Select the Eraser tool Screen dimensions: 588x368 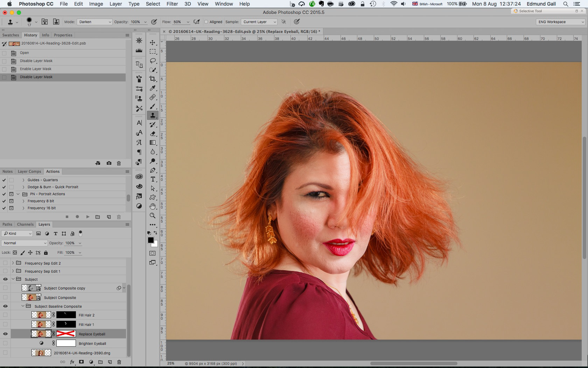coord(153,134)
